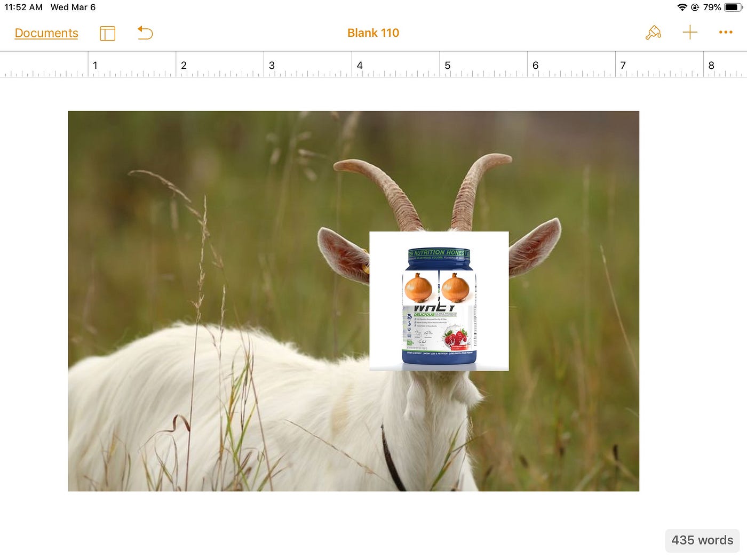Image resolution: width=747 pixels, height=560 pixels.
Task: Tap the plus Insert icon
Action: click(690, 33)
